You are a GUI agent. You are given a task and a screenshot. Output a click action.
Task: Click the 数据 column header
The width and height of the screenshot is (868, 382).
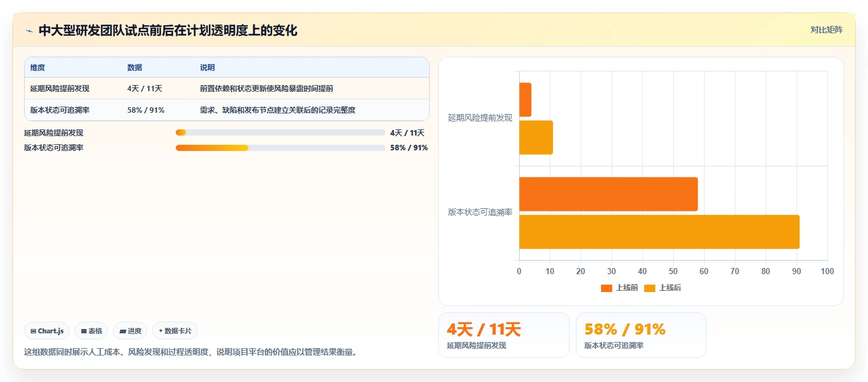tap(134, 68)
